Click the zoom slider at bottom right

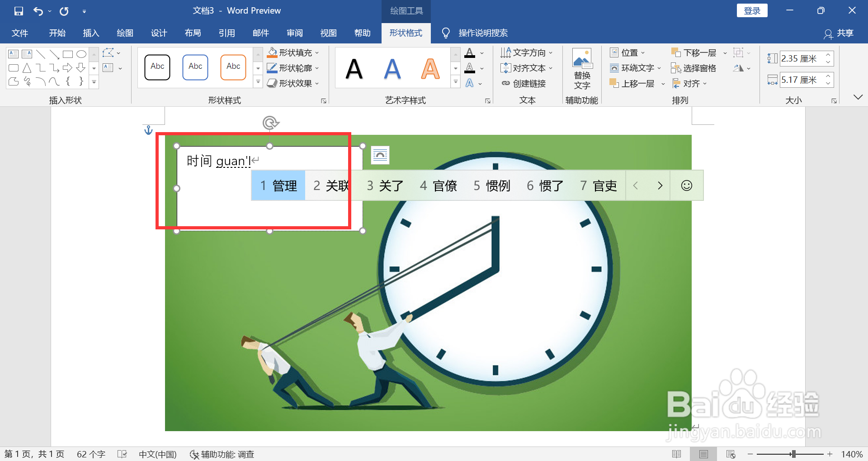(x=793, y=454)
